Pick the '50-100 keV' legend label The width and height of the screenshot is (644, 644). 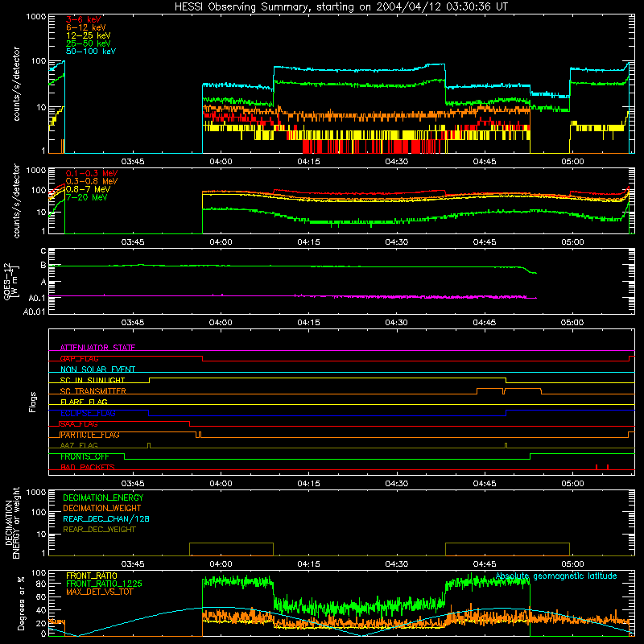[91, 52]
